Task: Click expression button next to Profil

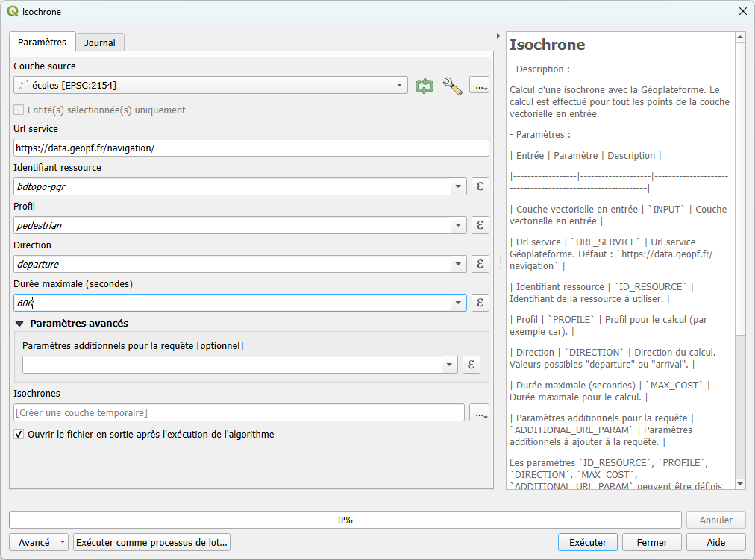Action: tap(480, 225)
